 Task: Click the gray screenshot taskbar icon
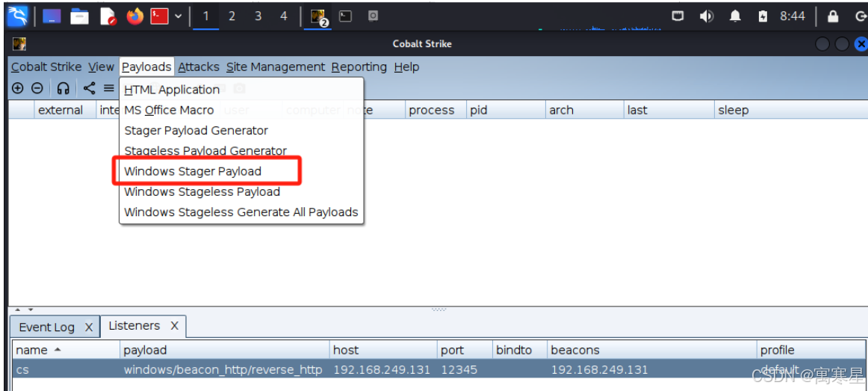pos(373,16)
